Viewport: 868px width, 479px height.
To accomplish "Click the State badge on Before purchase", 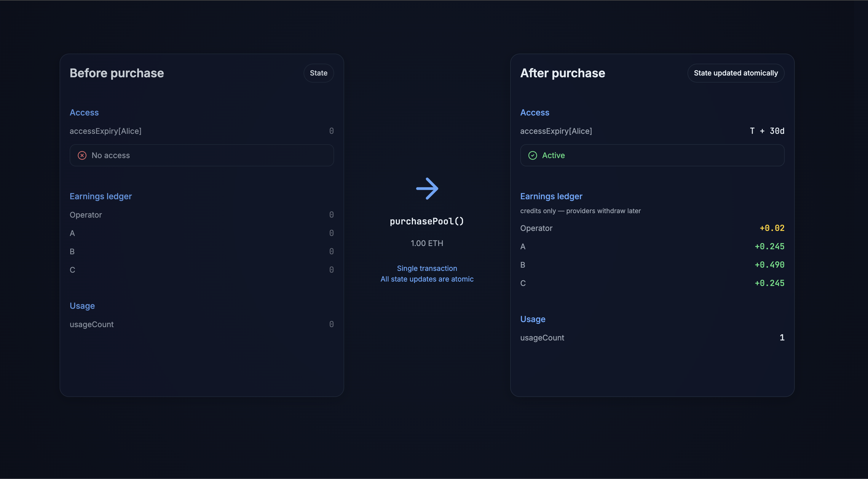I will tap(318, 73).
